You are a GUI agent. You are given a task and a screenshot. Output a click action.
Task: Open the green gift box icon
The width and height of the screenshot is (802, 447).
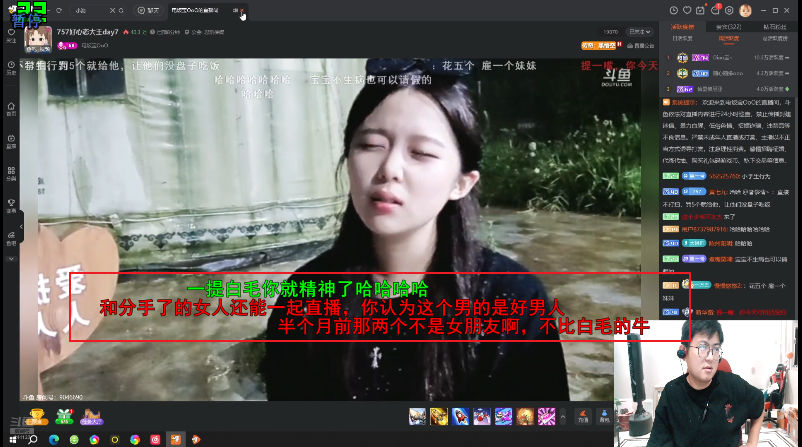point(64,417)
